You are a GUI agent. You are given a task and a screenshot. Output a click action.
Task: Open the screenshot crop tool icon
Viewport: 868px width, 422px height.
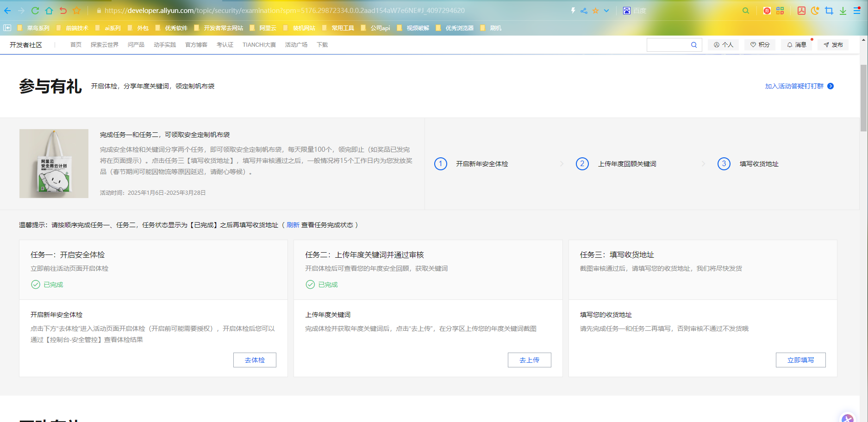pyautogui.click(x=829, y=11)
